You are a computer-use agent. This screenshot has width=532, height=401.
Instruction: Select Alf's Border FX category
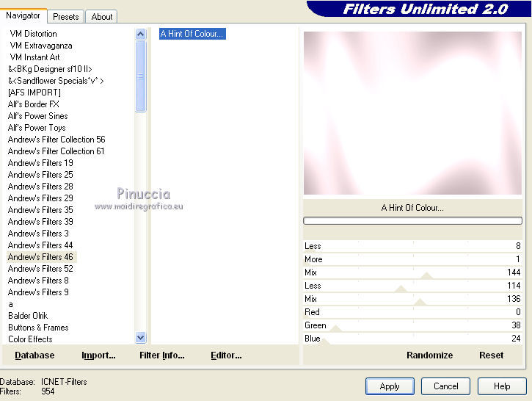click(x=33, y=104)
